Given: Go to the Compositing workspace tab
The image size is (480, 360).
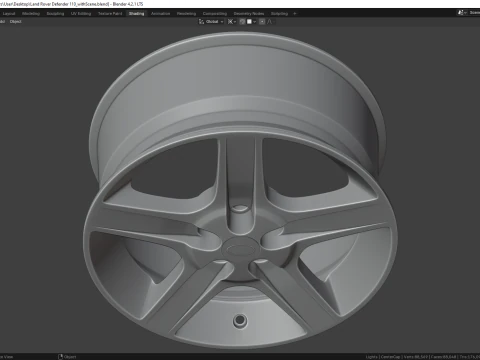Looking at the screenshot, I should click(x=215, y=14).
